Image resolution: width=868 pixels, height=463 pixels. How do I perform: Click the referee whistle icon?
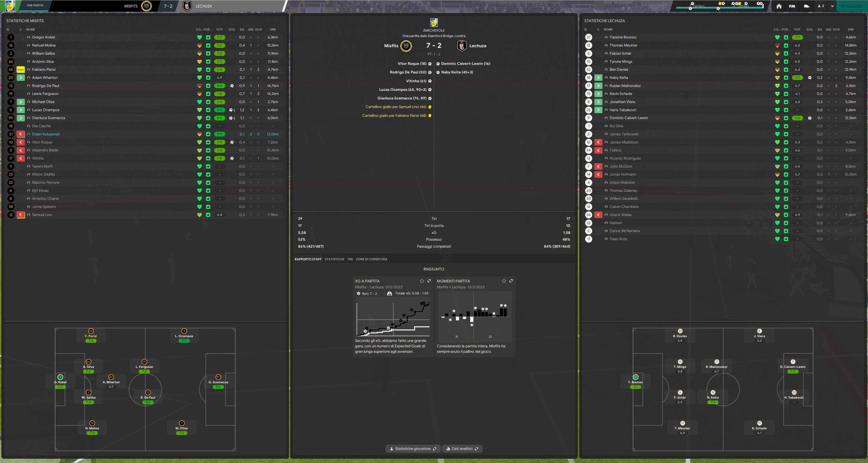806,6
